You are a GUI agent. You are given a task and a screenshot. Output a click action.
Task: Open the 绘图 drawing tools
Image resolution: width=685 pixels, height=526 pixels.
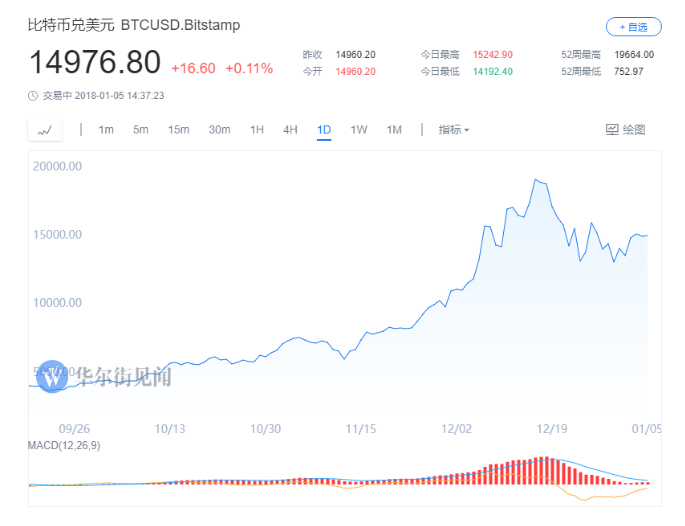(626, 130)
